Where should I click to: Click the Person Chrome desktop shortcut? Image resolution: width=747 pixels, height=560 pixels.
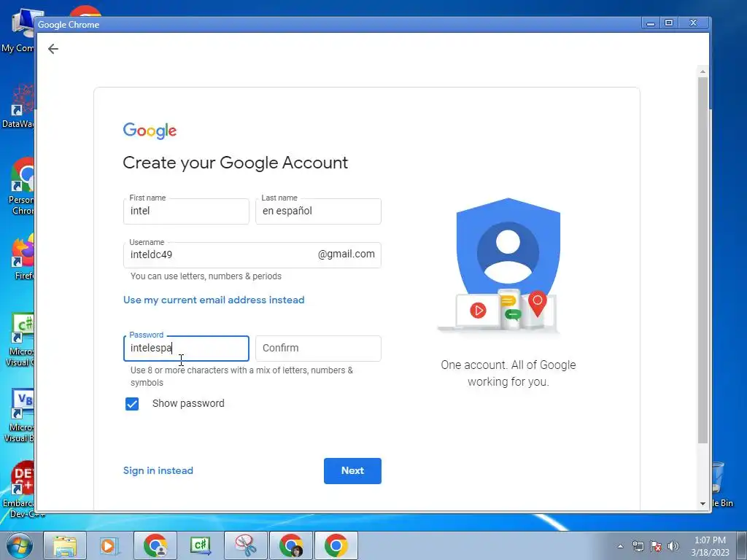(x=21, y=187)
